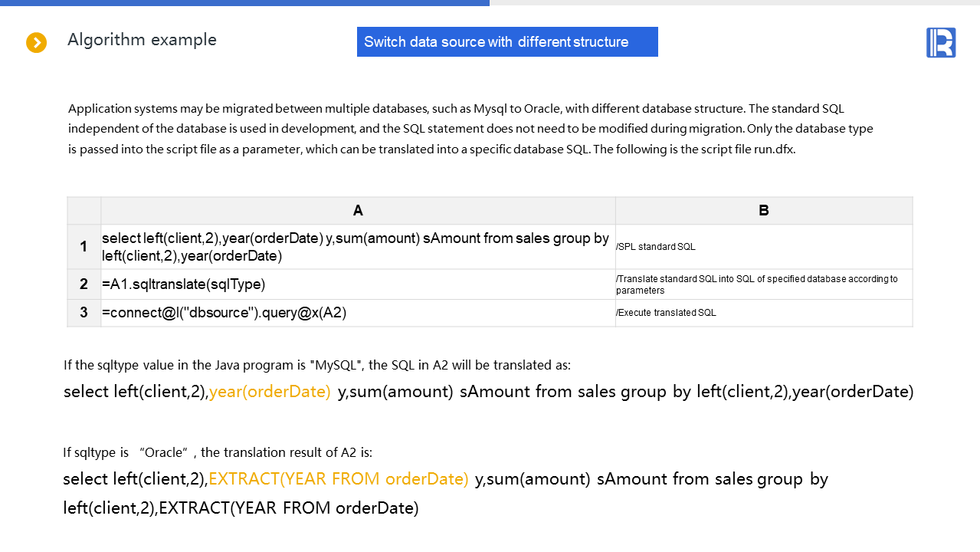Select row header 2
Image resolution: width=980 pixels, height=552 pixels.
click(84, 284)
